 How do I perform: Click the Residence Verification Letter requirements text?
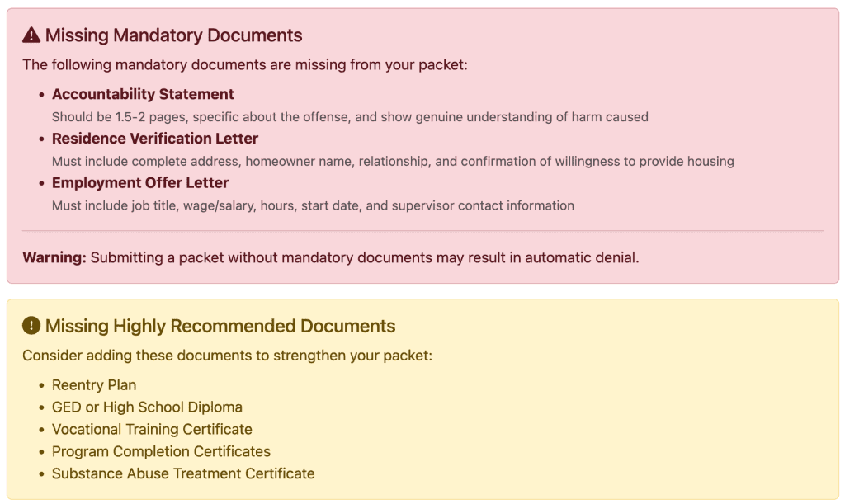(x=393, y=161)
